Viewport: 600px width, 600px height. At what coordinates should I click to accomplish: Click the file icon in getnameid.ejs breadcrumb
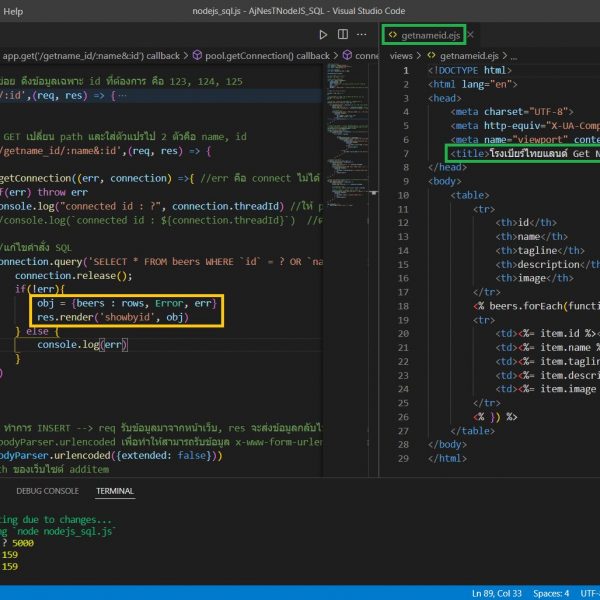431,56
